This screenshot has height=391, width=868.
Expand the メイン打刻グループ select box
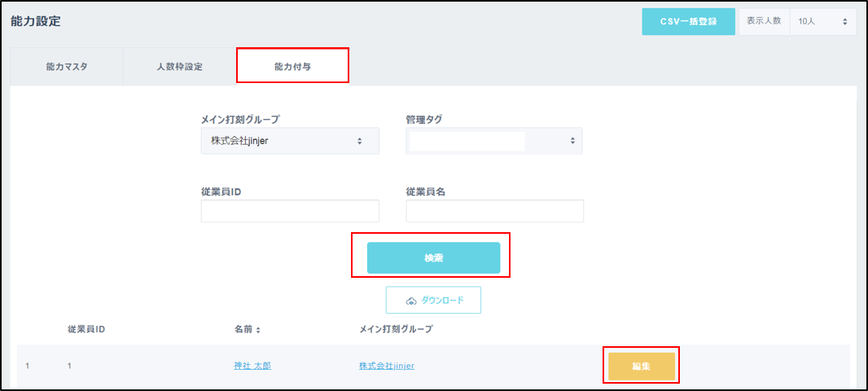[x=289, y=141]
